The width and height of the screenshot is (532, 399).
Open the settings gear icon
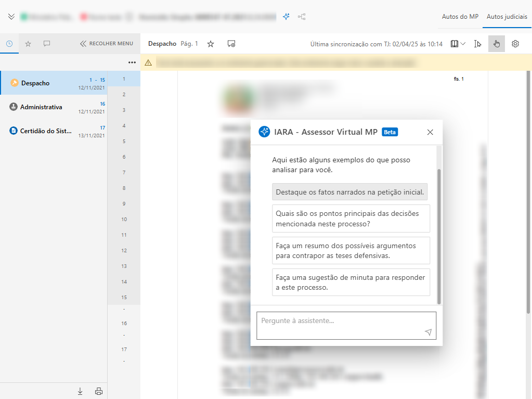click(x=515, y=44)
